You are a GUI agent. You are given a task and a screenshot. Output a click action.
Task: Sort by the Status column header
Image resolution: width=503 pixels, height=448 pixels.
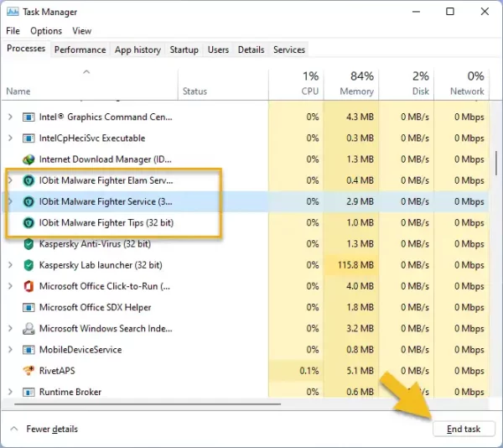tap(223, 84)
